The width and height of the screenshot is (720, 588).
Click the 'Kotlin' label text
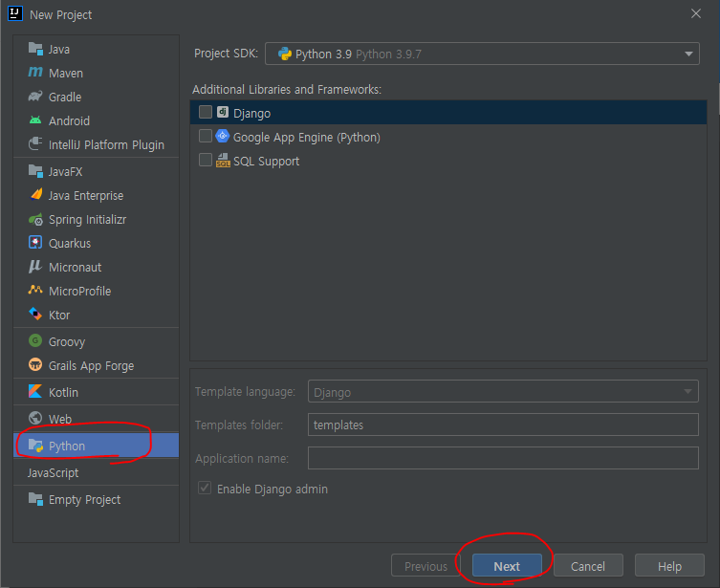[x=63, y=392]
